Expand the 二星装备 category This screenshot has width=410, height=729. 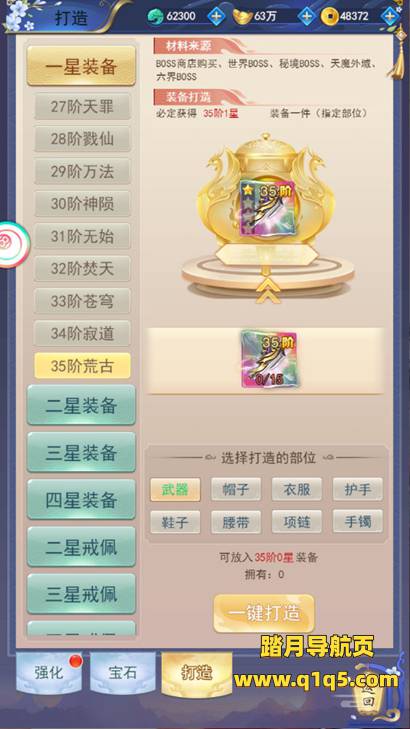pos(81,405)
